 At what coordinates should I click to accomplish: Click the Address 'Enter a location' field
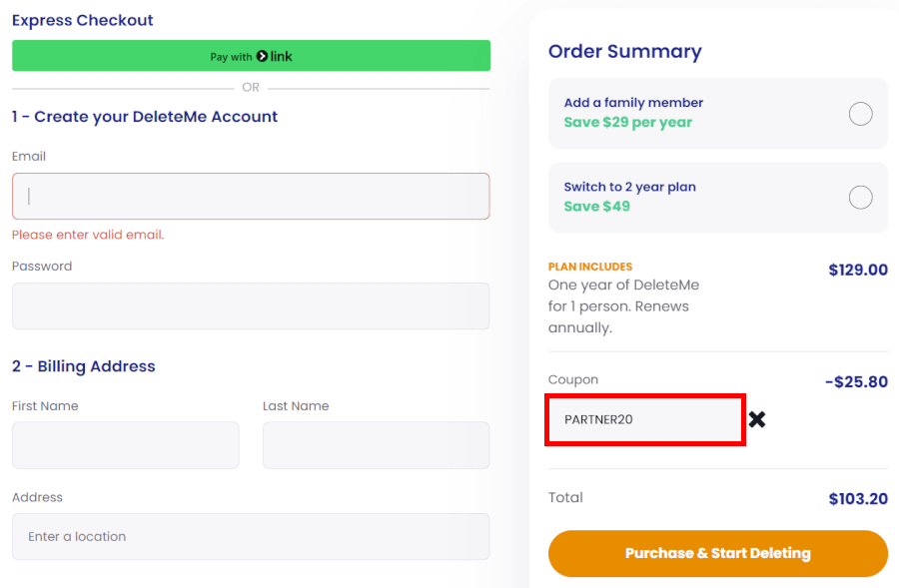[x=251, y=537]
